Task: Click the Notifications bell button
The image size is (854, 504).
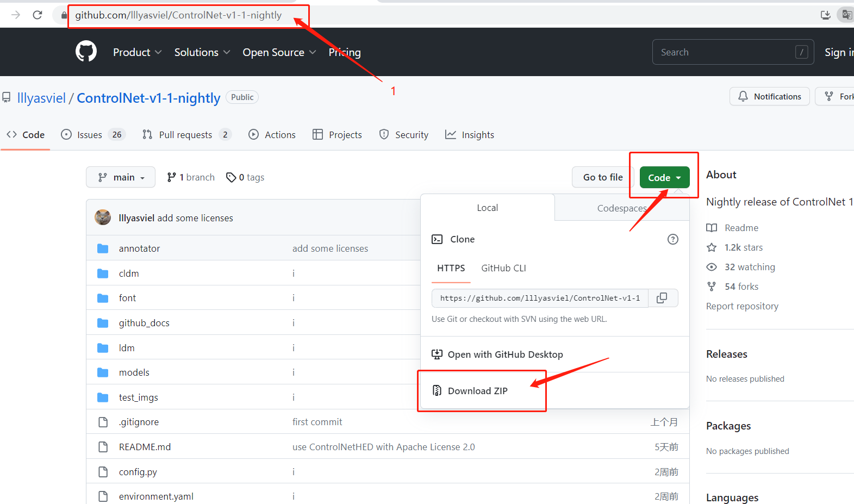Action: pyautogui.click(x=769, y=96)
